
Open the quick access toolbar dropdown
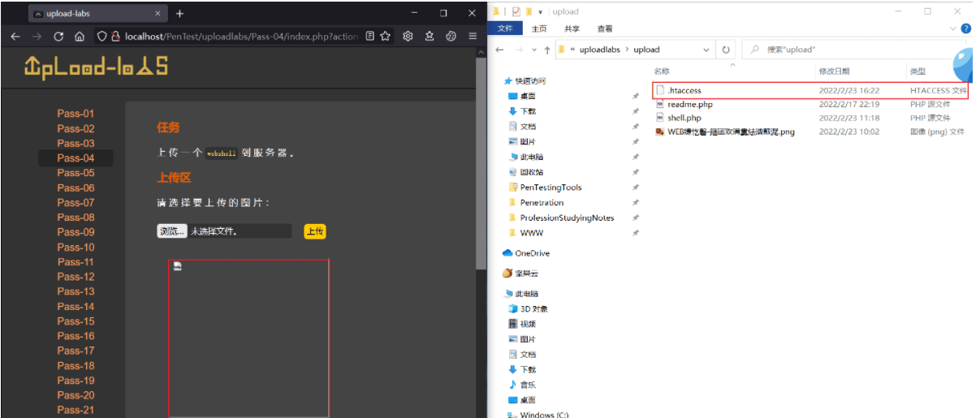click(x=540, y=11)
